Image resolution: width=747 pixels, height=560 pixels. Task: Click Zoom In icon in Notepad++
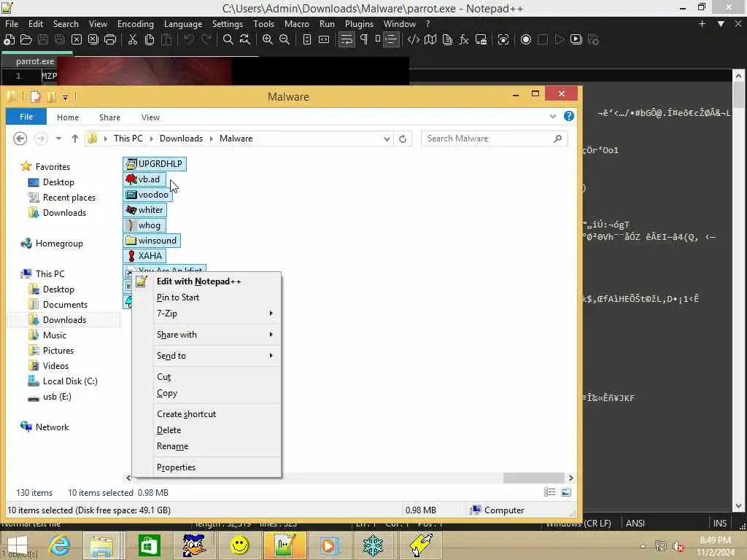tap(268, 40)
